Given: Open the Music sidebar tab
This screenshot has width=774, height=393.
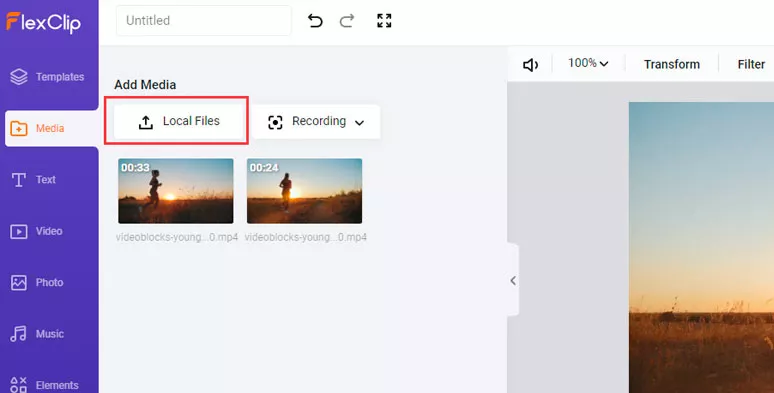Looking at the screenshot, I should pyautogui.click(x=37, y=334).
